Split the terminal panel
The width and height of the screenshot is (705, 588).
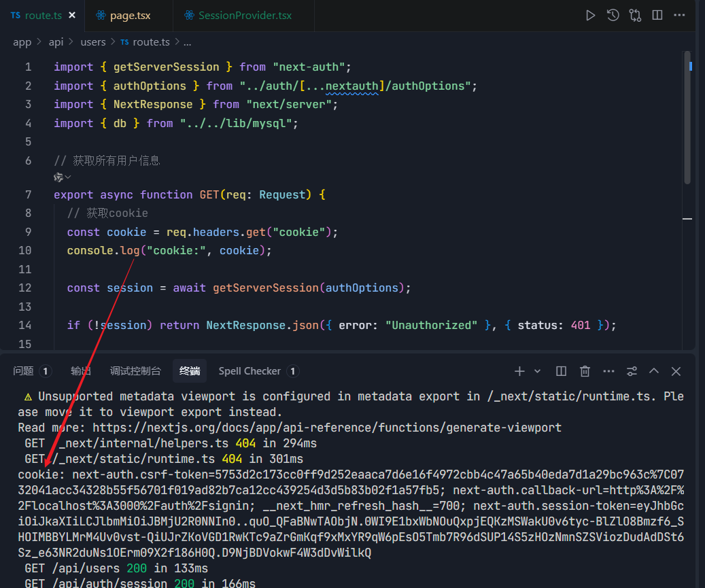[561, 371]
